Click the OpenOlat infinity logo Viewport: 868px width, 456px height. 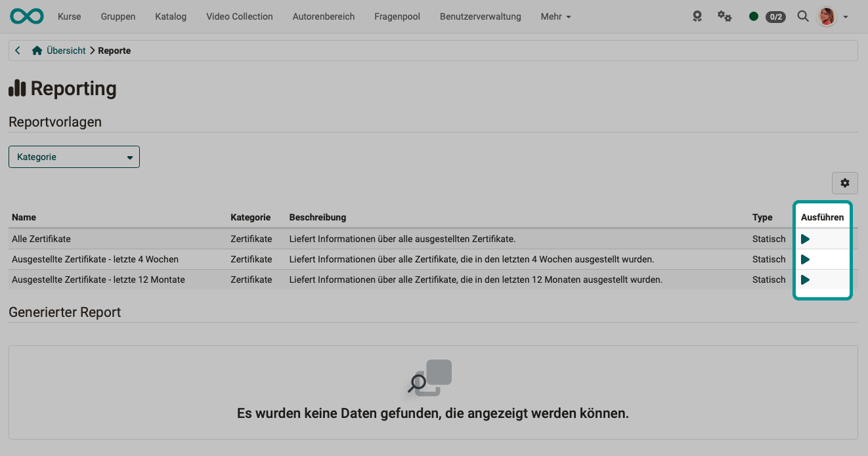pos(26,16)
